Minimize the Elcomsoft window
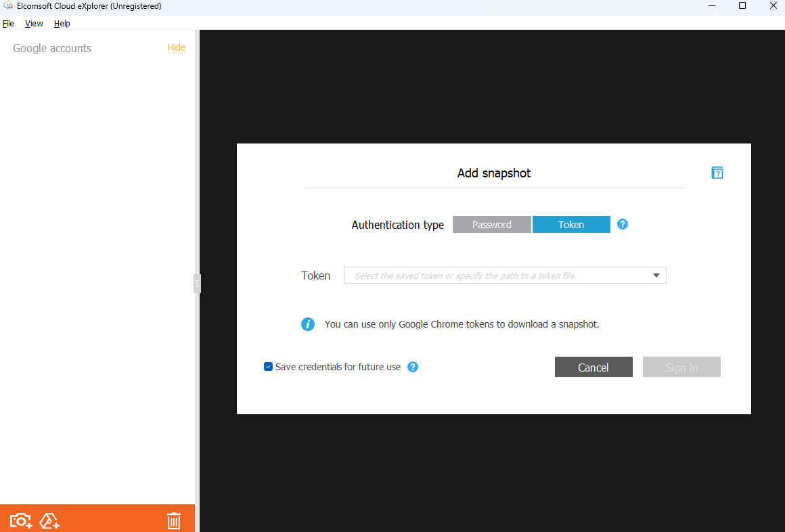The image size is (785, 532). [712, 6]
